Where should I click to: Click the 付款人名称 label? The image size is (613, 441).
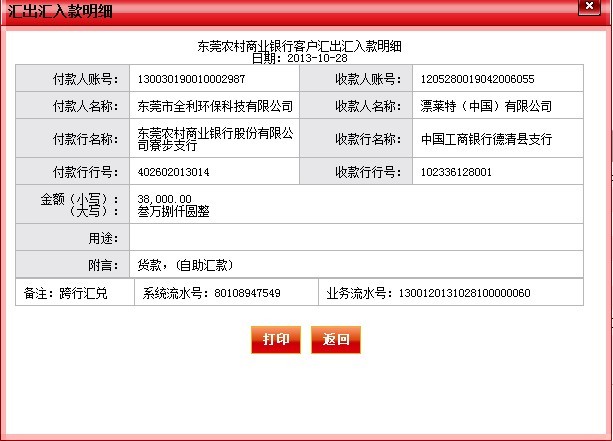click(85, 106)
